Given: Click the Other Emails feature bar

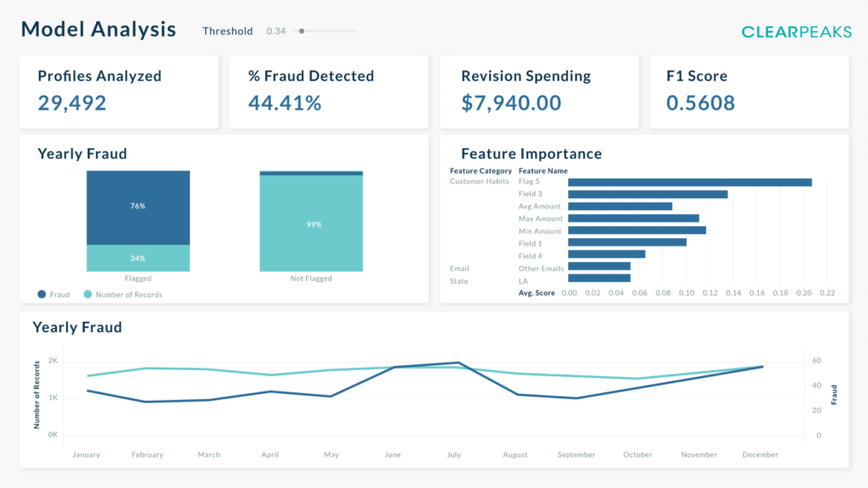Looking at the screenshot, I should coord(598,266).
